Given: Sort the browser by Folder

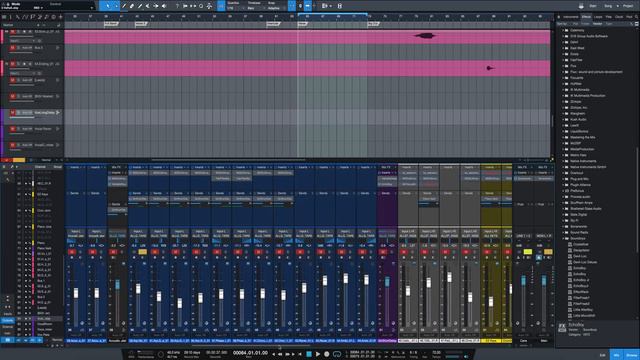Looking at the screenshot, I should click(x=585, y=24).
